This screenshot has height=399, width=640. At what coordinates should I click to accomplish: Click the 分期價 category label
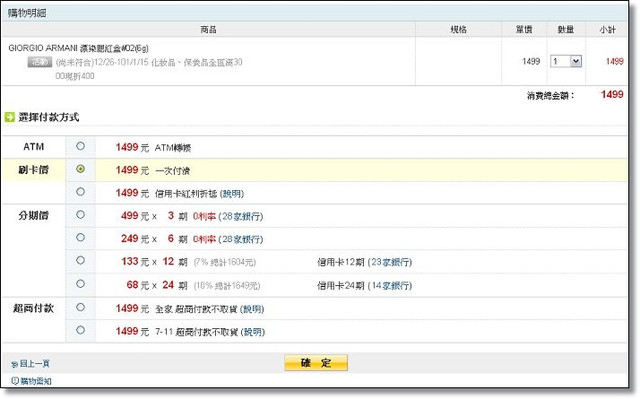(33, 215)
